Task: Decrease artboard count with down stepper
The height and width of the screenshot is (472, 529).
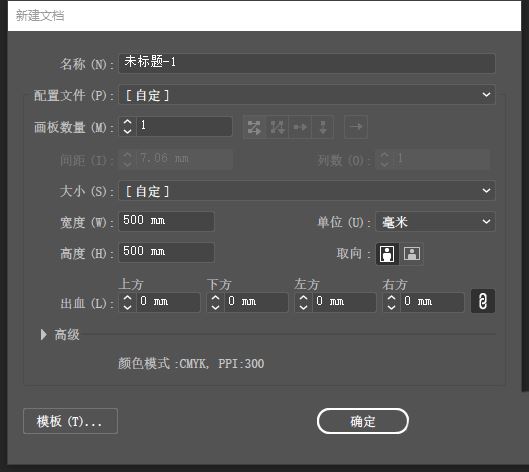Action: 127,131
